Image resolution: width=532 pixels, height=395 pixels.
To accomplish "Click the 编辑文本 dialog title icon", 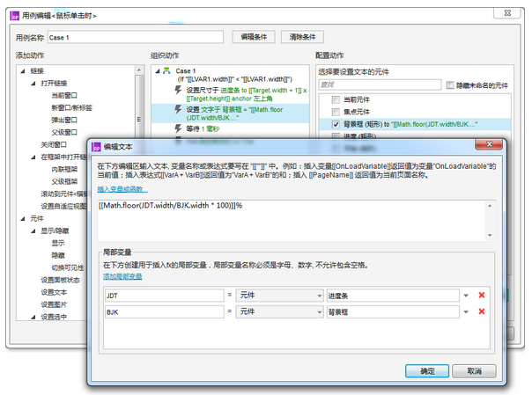I will (95, 147).
